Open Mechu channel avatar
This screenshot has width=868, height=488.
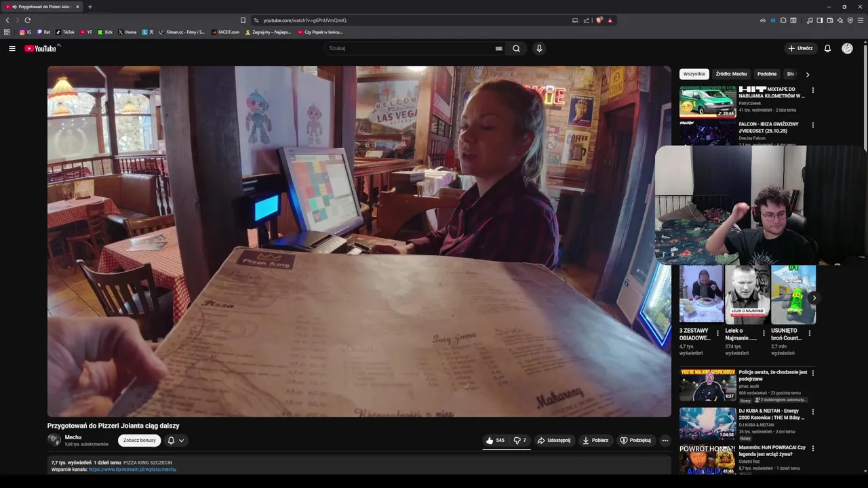pos(54,440)
